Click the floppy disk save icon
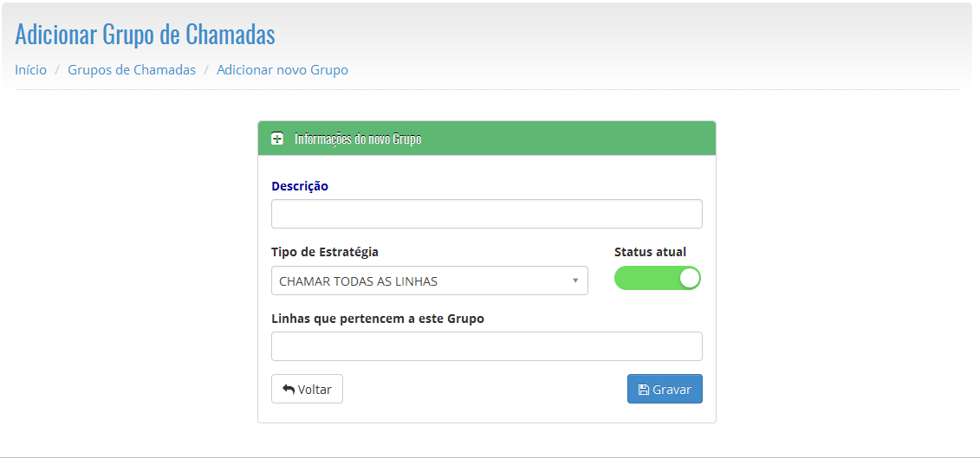Image resolution: width=980 pixels, height=458 pixels. pos(643,390)
